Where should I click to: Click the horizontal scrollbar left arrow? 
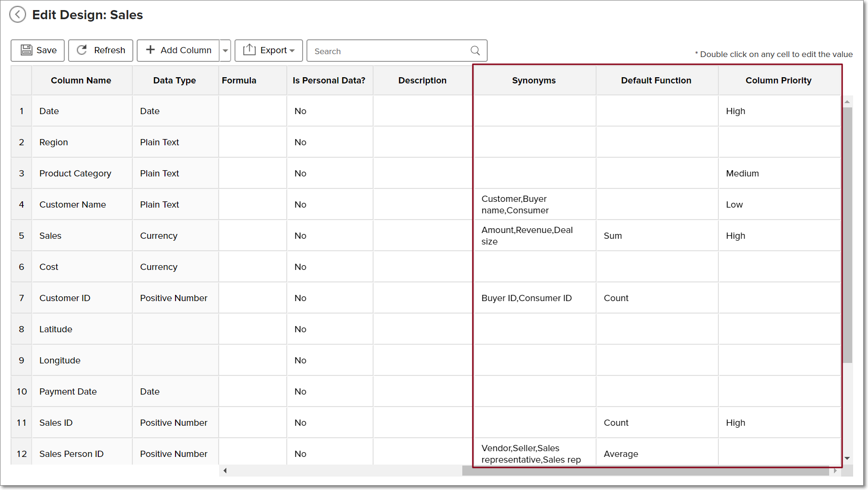[x=225, y=471]
